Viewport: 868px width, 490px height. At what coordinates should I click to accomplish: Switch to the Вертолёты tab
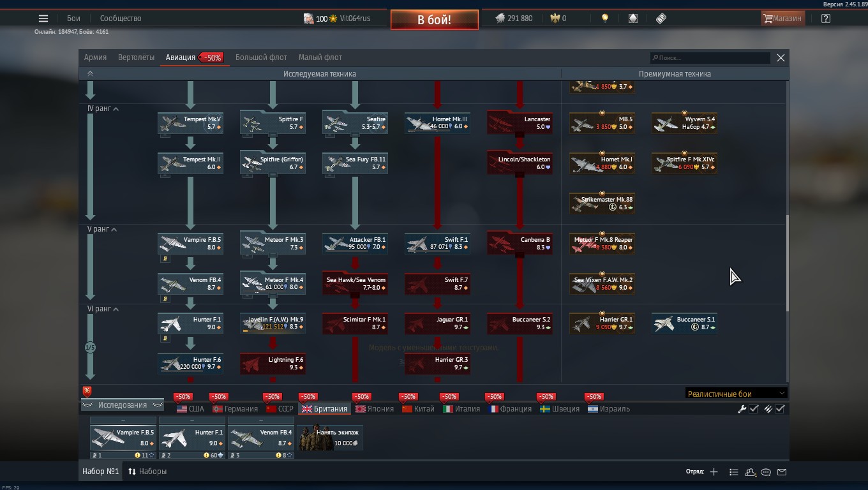(x=136, y=57)
